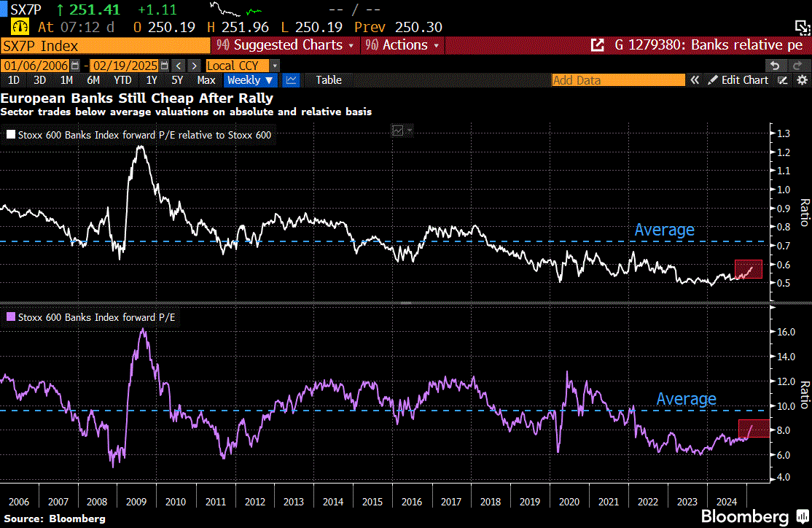The width and height of the screenshot is (812, 528).
Task: Select the 1Y range tab
Action: pyautogui.click(x=151, y=80)
